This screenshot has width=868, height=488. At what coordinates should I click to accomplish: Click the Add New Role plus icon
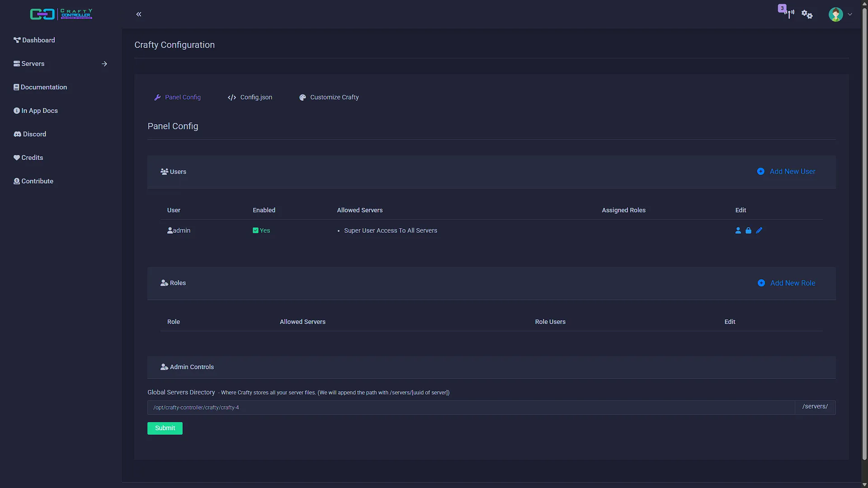761,283
